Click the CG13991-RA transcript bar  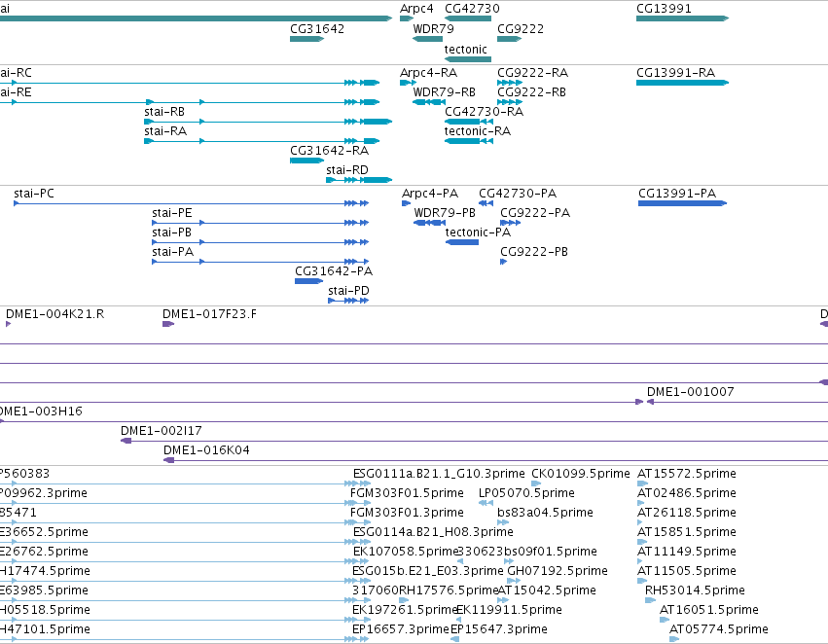pos(682,83)
